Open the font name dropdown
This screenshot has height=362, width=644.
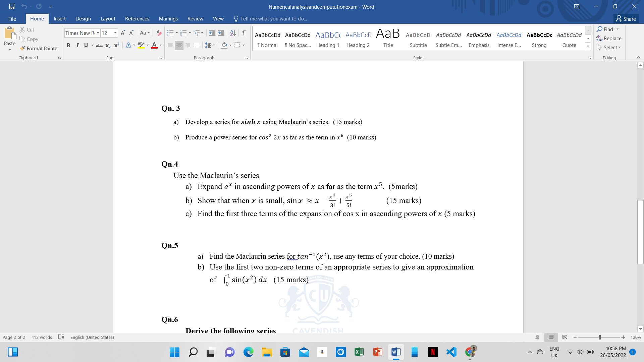[98, 33]
